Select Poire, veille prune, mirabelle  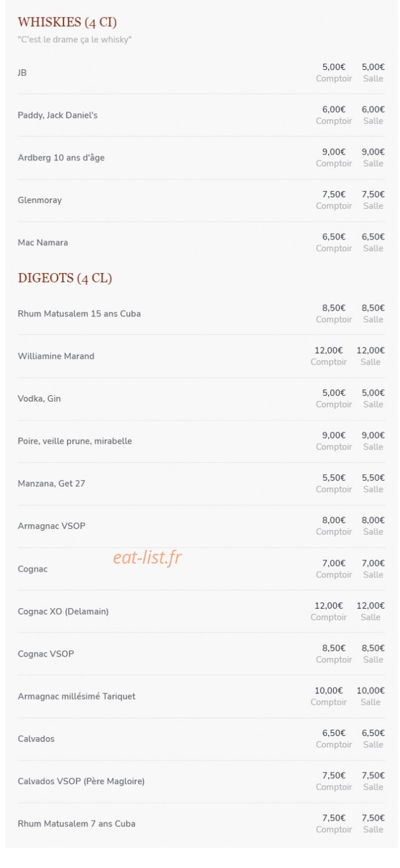click(75, 441)
